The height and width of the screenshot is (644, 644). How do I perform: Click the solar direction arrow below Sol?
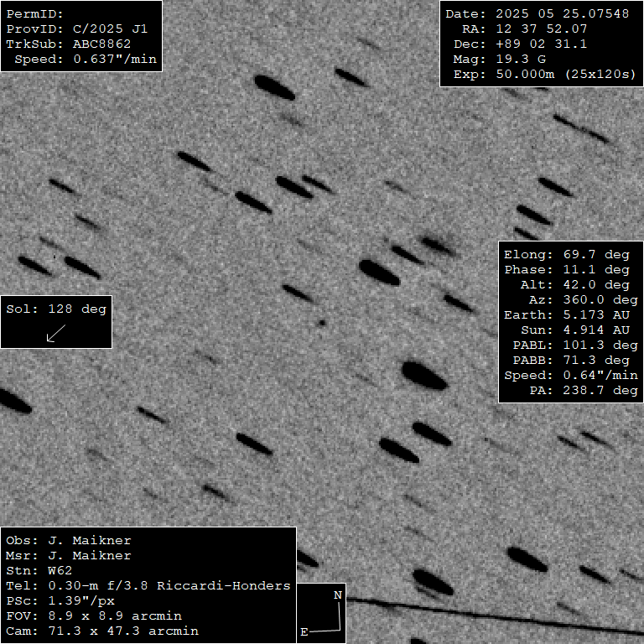tap(56, 334)
